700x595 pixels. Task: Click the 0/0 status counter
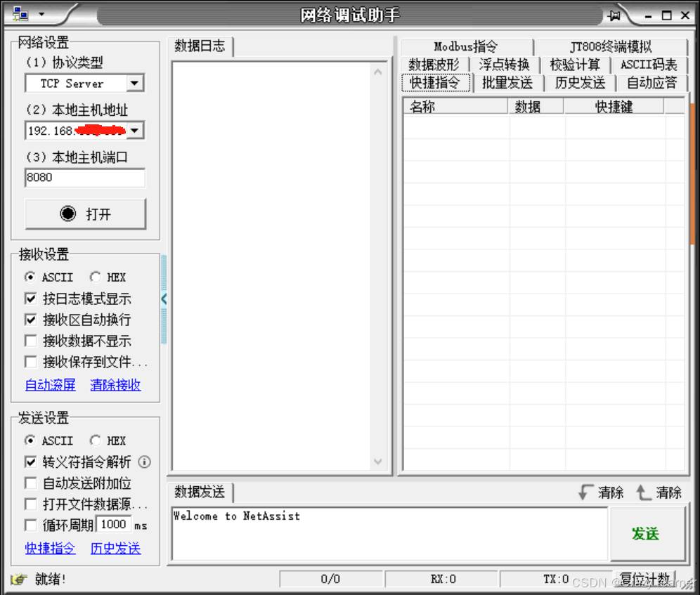330,579
